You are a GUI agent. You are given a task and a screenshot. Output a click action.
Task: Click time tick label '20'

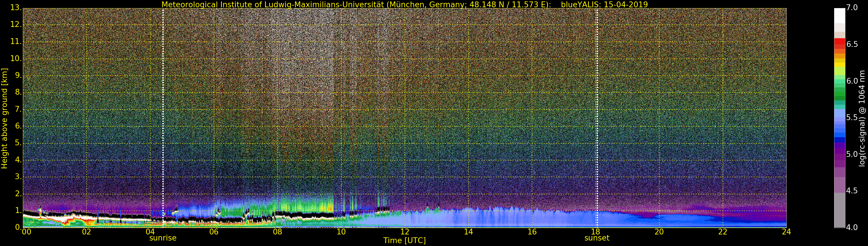pos(659,232)
